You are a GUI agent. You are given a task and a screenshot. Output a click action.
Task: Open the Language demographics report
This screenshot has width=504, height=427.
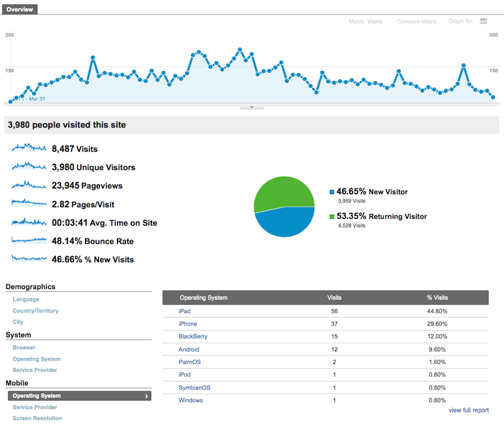[x=26, y=300]
